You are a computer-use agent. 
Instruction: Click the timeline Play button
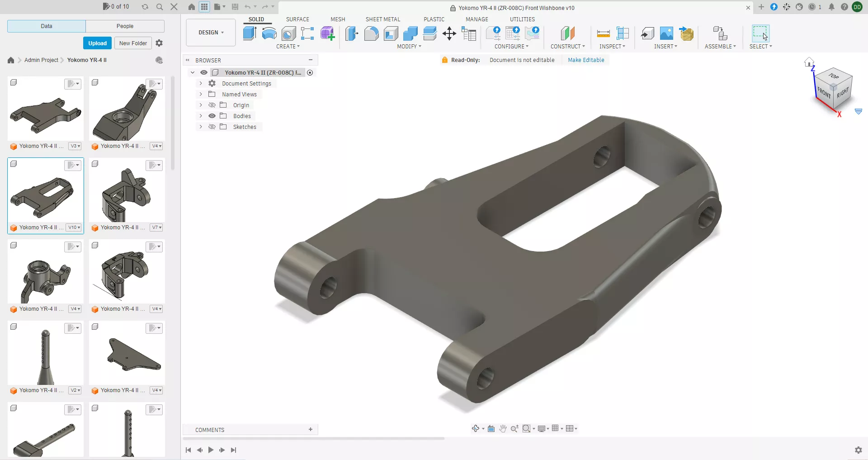[211, 450]
